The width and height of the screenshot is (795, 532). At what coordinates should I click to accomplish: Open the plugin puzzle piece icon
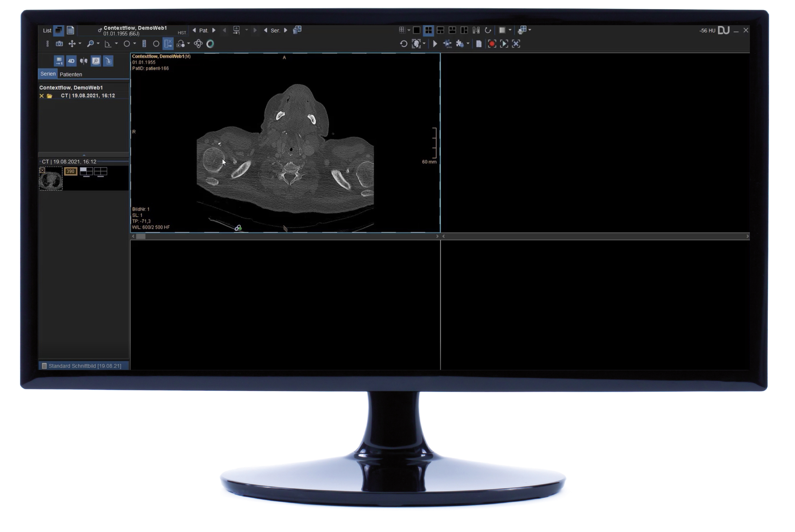tap(460, 44)
